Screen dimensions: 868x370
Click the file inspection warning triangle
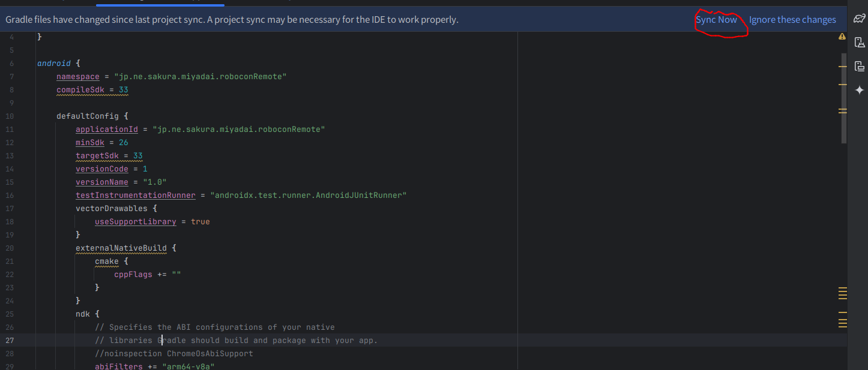click(842, 37)
